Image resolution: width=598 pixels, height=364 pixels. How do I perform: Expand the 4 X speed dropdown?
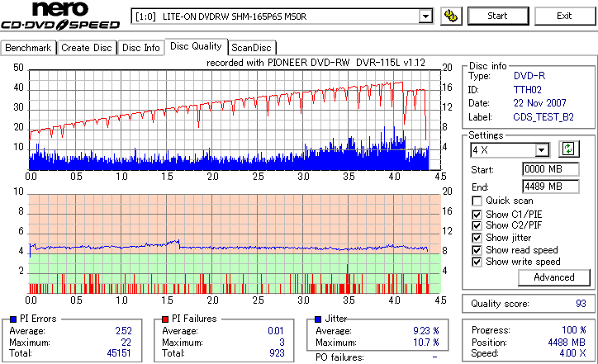pyautogui.click(x=542, y=150)
